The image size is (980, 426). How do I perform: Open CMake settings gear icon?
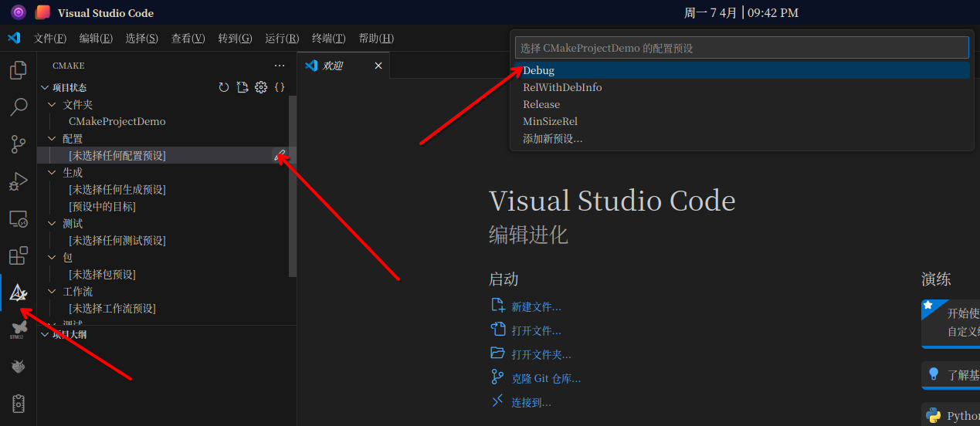[261, 87]
